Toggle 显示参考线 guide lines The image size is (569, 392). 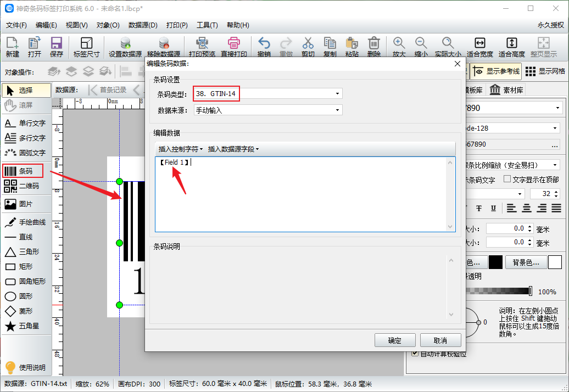point(495,71)
